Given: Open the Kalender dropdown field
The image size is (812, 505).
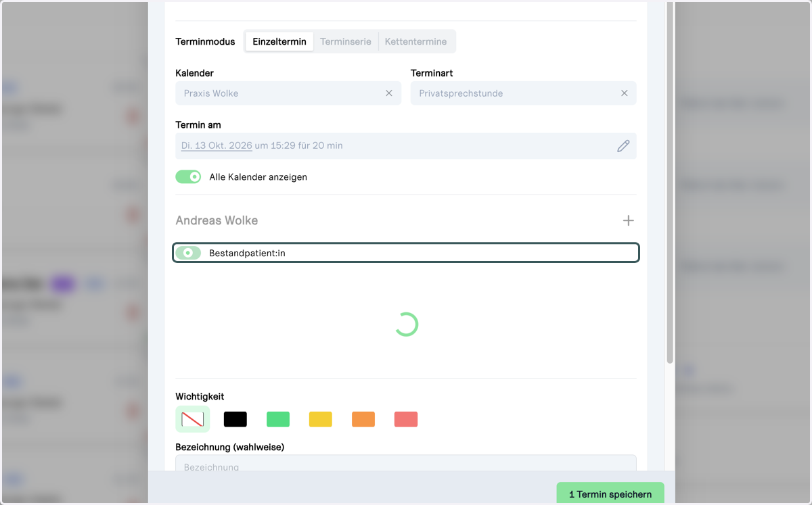Looking at the screenshot, I should pyautogui.click(x=288, y=93).
